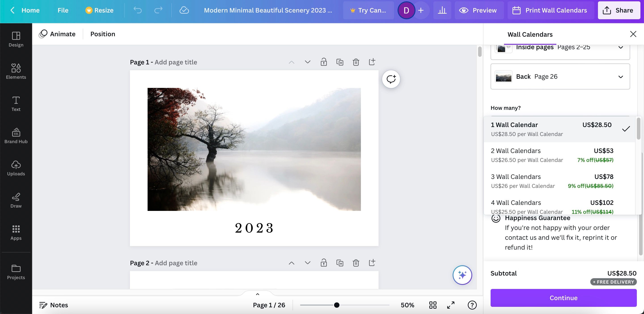Open the Position tab in toolbar
Screen dimensions: 644x314
point(102,34)
